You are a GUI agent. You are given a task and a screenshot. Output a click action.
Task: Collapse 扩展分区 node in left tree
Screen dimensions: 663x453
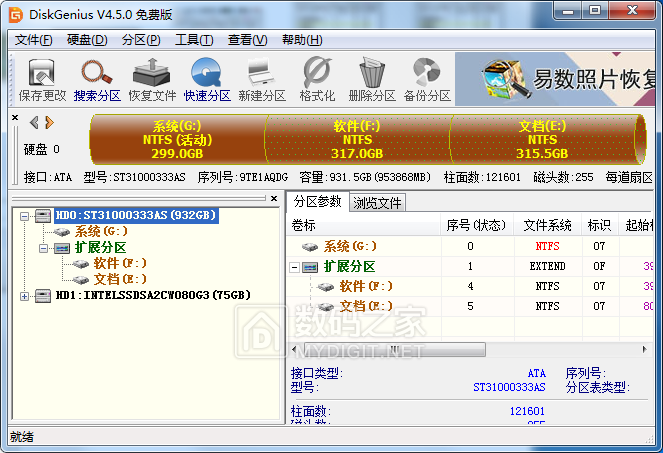coord(44,247)
